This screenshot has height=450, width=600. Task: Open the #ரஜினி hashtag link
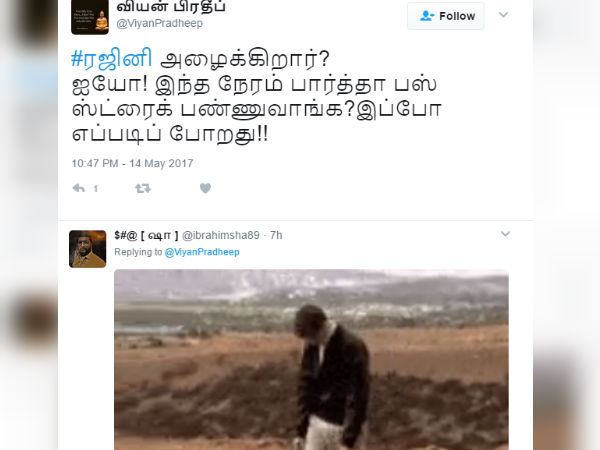tap(111, 59)
